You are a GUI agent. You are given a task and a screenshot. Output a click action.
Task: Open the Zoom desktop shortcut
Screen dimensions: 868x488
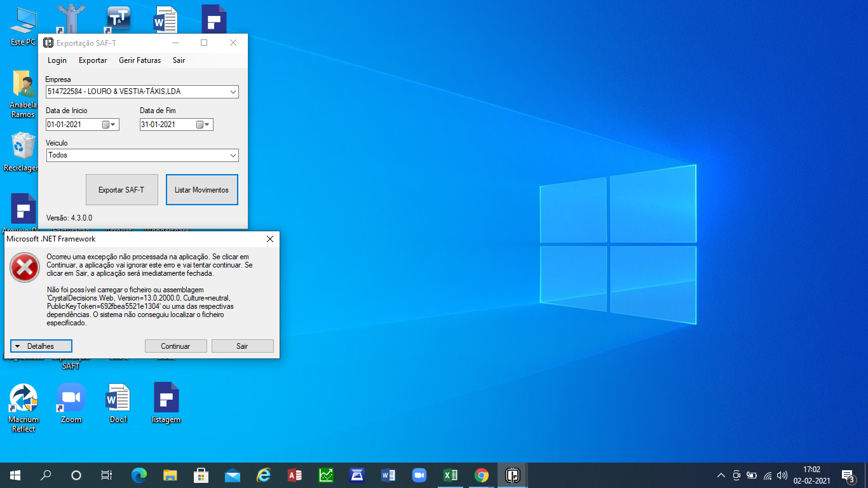point(71,398)
